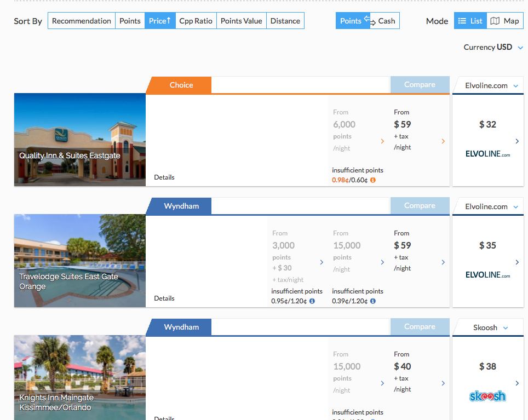Viewport: 528px width, 420px height.
Task: Click arrow beside Skoosh $38 price
Action: 517,383
